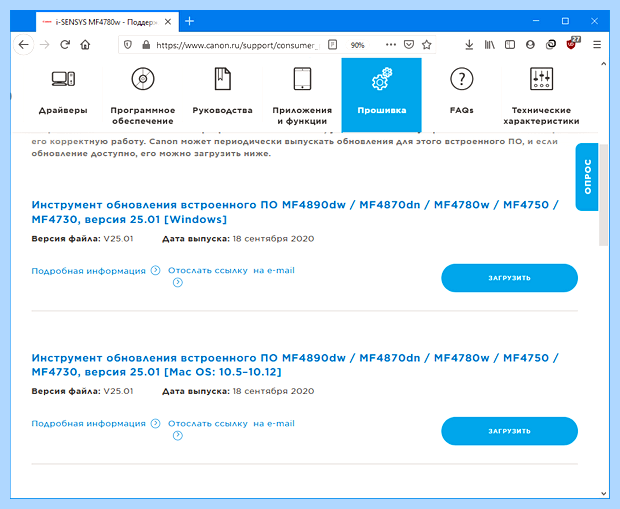
Task: Open the downloads panel
Action: click(x=469, y=45)
